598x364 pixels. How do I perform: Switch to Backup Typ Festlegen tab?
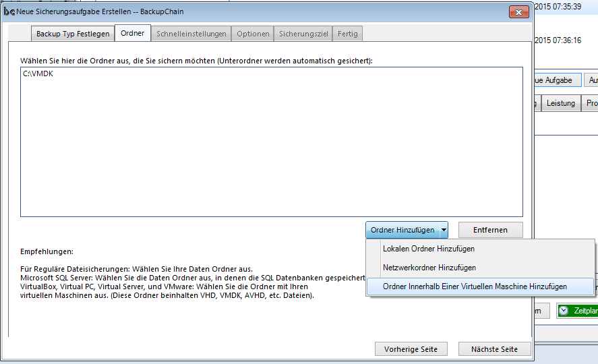[x=73, y=34]
